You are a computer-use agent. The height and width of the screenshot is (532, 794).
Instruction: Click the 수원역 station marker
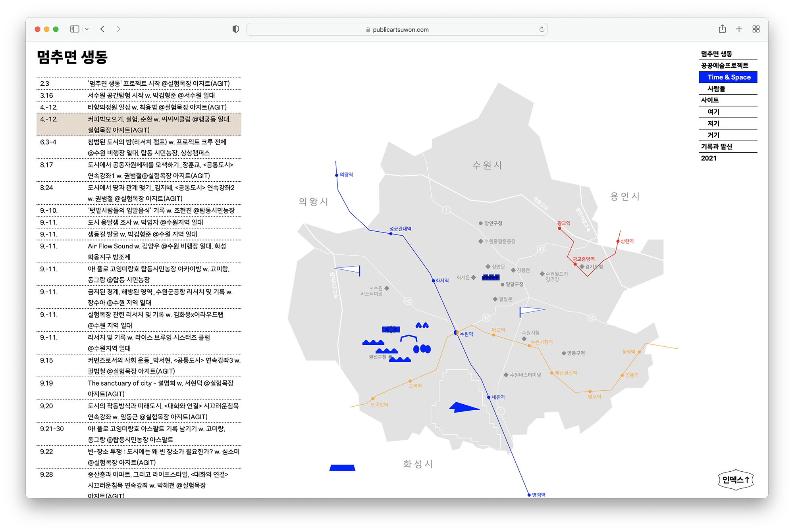click(x=456, y=332)
